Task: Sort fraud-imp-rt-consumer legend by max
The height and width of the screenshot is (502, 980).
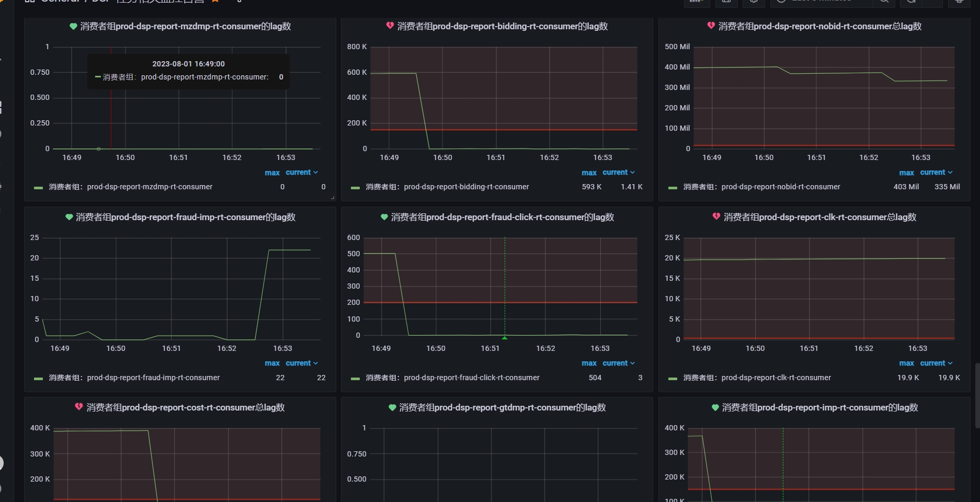Action: pos(272,363)
